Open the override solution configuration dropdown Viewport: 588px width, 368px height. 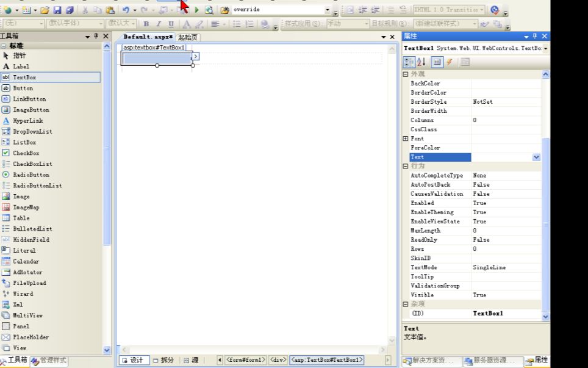(328, 10)
